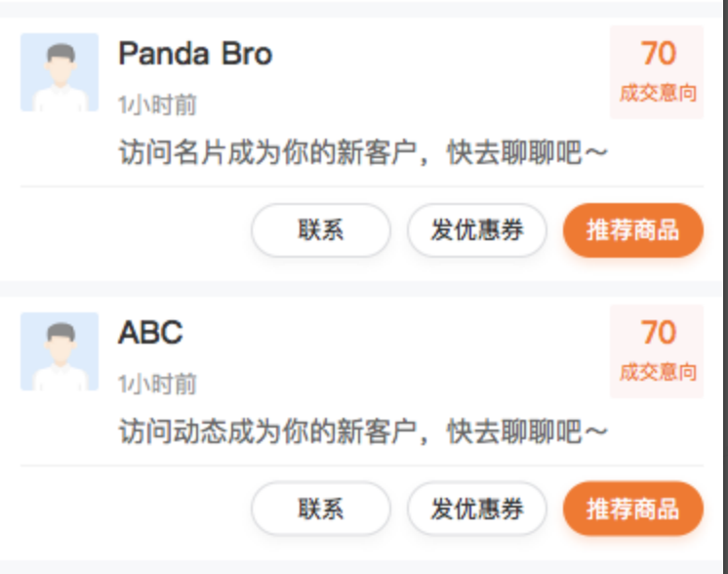Click the 1小时前 timestamp under ABC

tap(157, 384)
